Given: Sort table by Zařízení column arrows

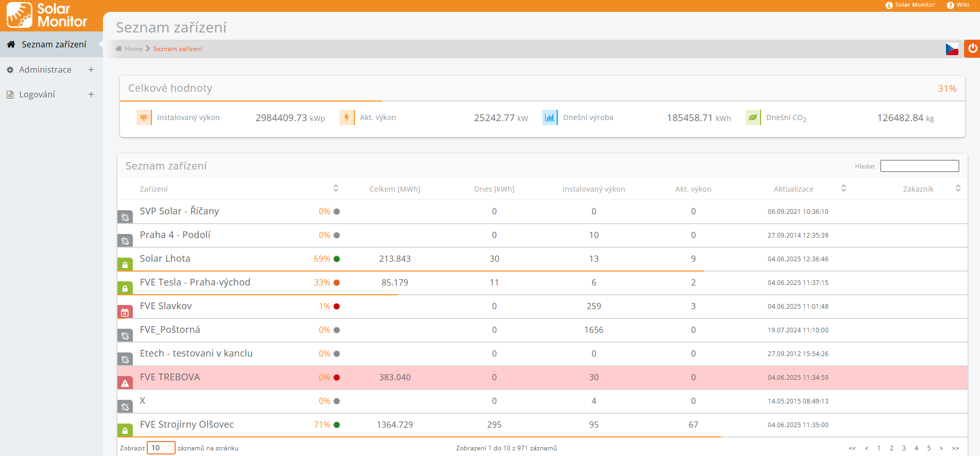Looking at the screenshot, I should [336, 189].
